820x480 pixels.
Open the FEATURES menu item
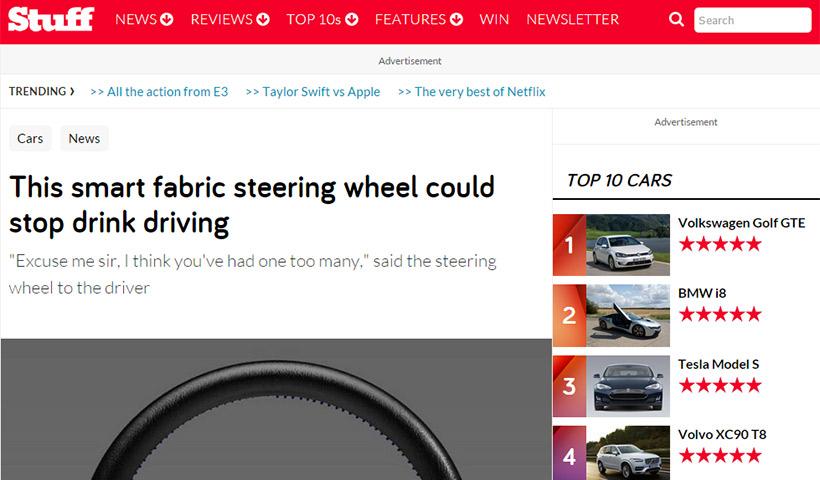click(411, 19)
